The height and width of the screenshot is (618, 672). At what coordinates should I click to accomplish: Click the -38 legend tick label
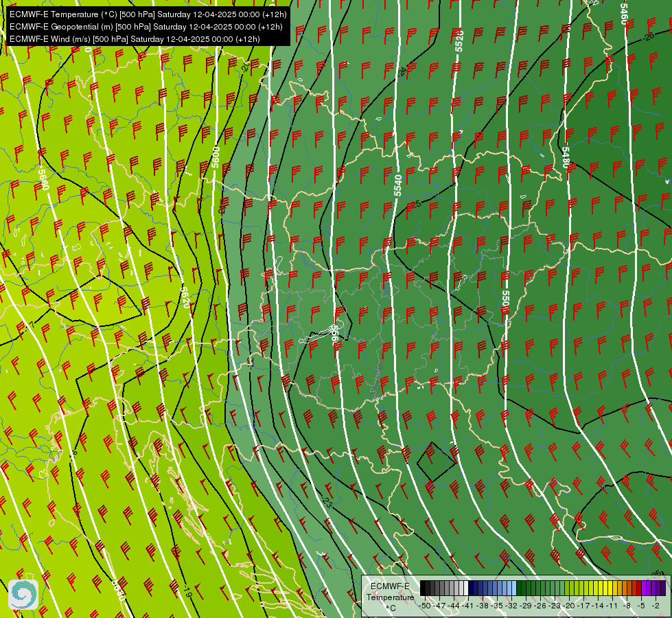pos(483,606)
